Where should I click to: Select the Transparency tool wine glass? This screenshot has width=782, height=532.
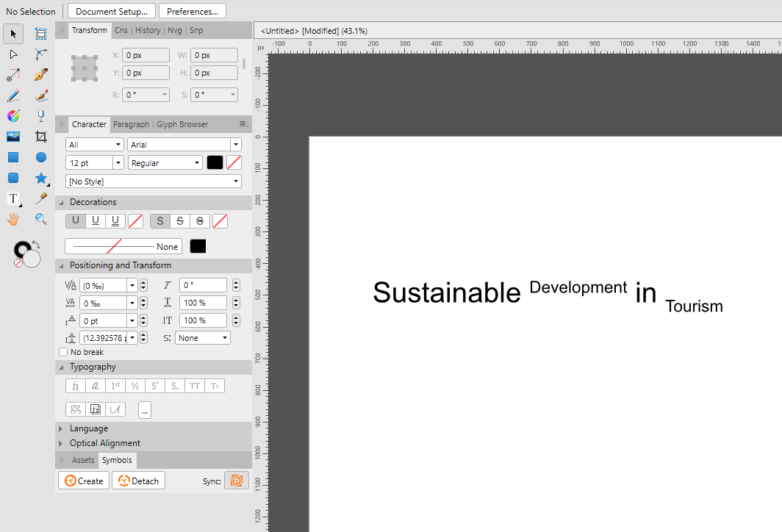[x=41, y=116]
